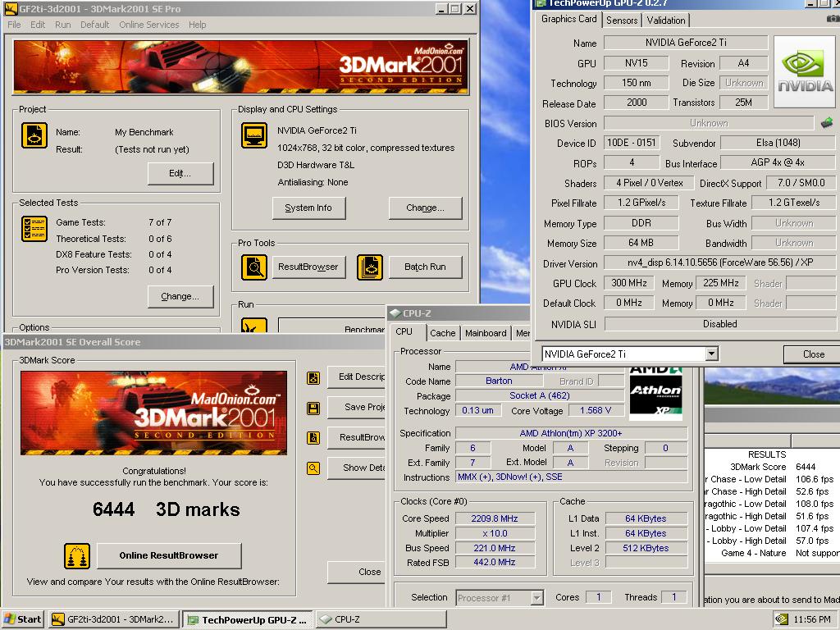840x630 pixels.
Task: Click the Batch Run button
Action: (x=426, y=267)
